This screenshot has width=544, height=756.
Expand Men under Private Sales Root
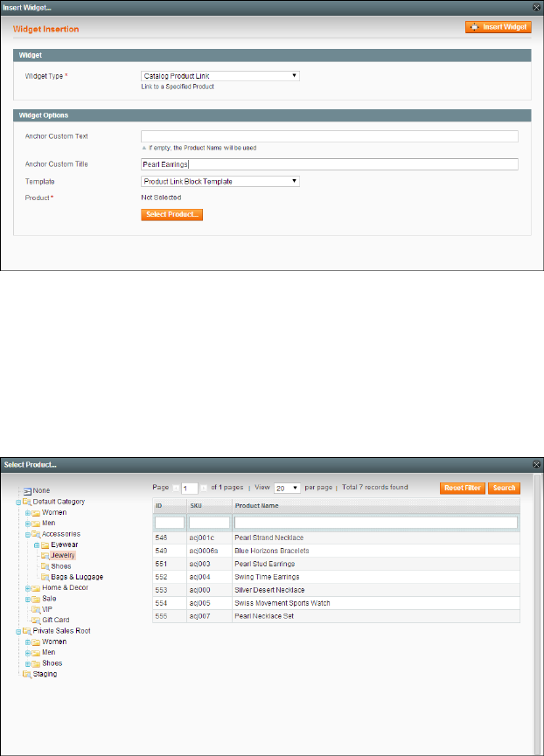(28, 653)
